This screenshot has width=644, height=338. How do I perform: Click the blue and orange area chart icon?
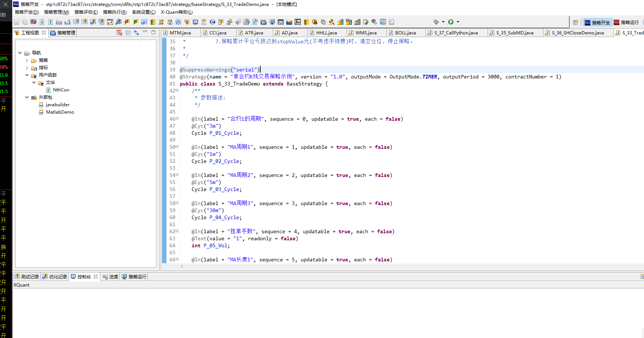(289, 22)
